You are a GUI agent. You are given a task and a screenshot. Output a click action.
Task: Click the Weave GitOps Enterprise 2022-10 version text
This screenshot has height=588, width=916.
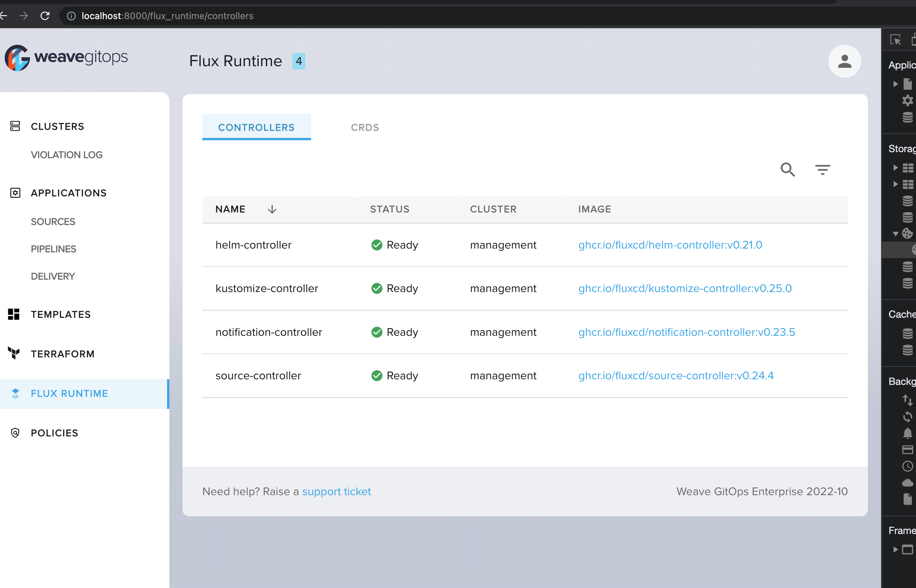click(761, 492)
